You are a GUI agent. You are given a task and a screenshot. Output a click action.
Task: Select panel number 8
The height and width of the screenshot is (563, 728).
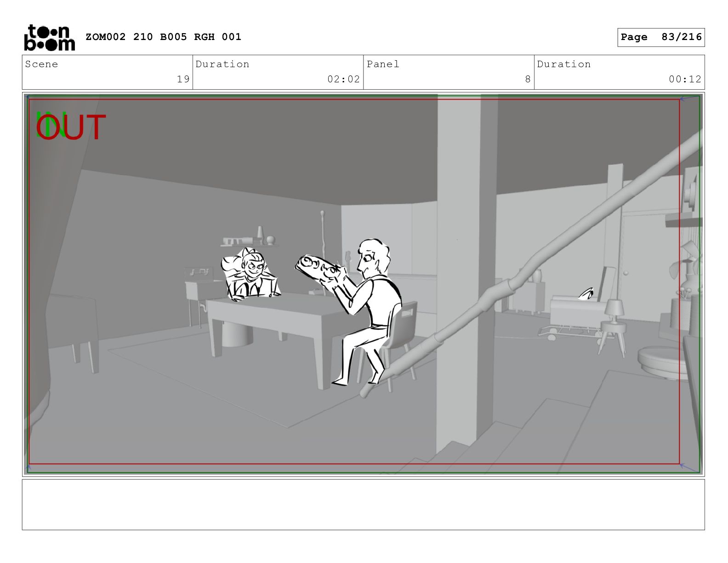click(x=528, y=79)
